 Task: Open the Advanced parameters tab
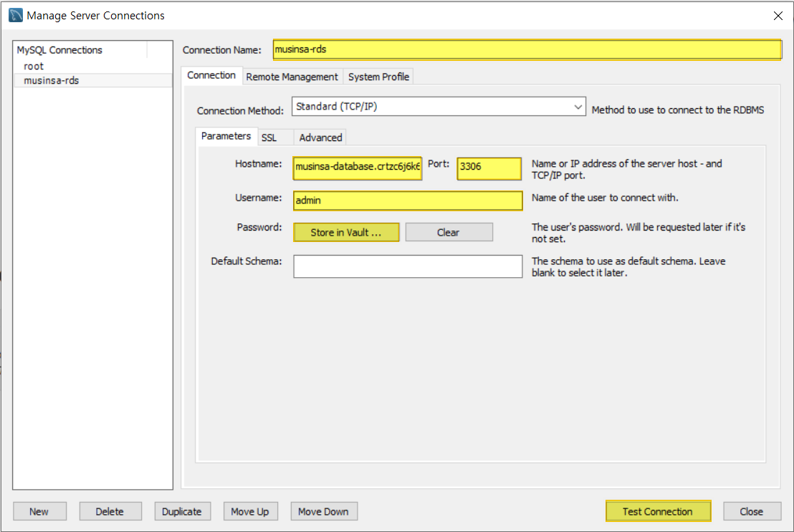320,137
